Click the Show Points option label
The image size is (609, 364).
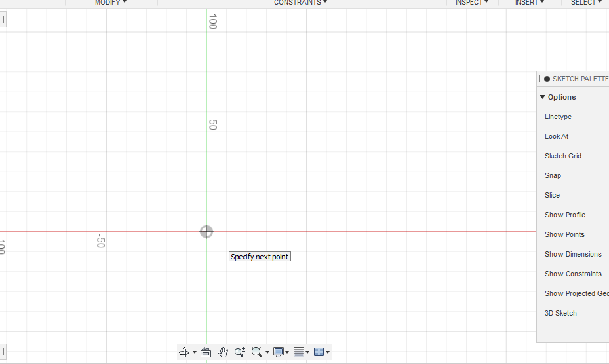564,234
